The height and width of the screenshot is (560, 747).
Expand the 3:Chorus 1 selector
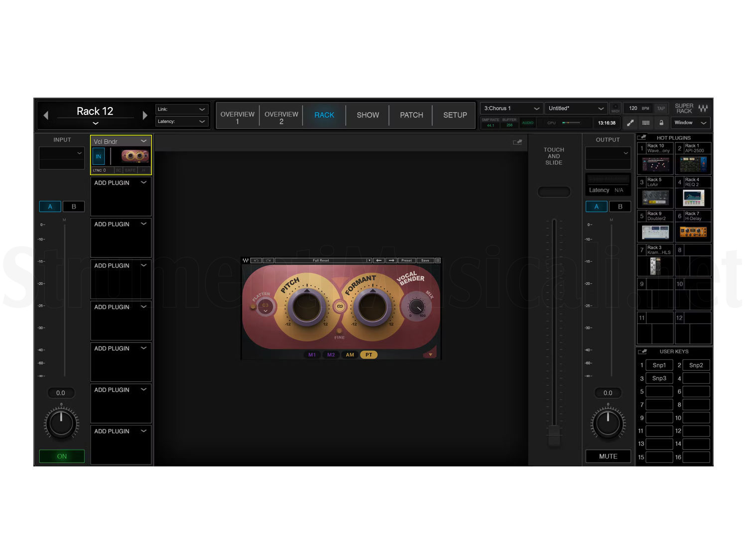coord(537,108)
